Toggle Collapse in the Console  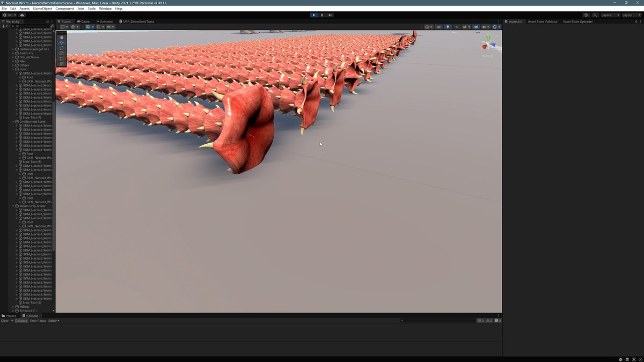click(x=21, y=321)
